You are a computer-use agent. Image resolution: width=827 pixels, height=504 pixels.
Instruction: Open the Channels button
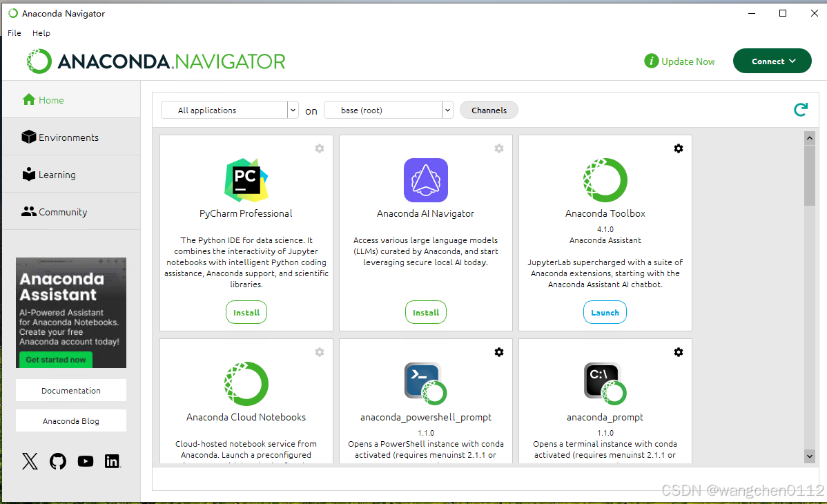489,110
